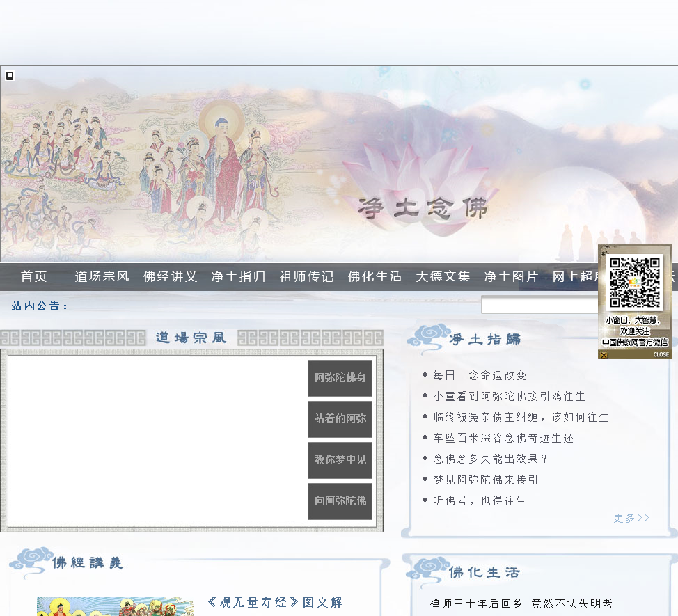Open article 梦见阿弥陀佛来接引

coord(486,480)
